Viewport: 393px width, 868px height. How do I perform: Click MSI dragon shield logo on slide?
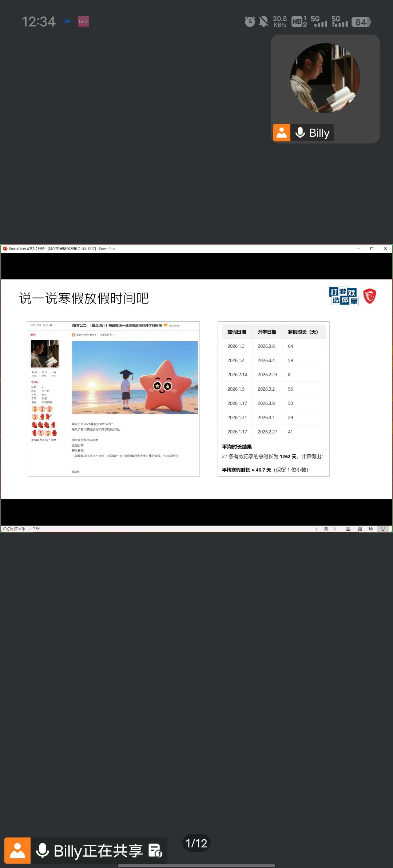(x=370, y=296)
